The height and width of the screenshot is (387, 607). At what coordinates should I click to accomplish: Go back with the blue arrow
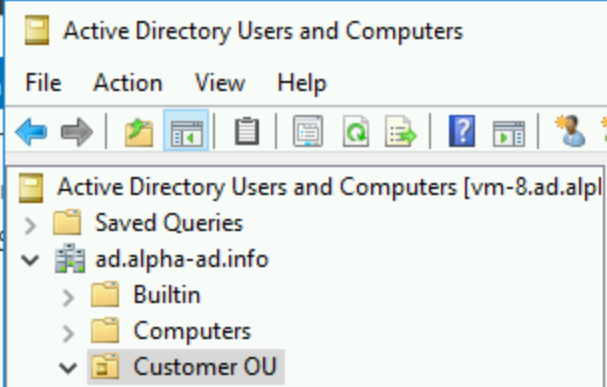tap(31, 132)
